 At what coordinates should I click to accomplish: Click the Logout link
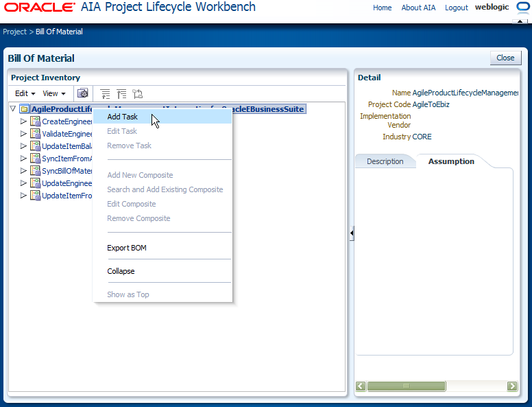(457, 8)
